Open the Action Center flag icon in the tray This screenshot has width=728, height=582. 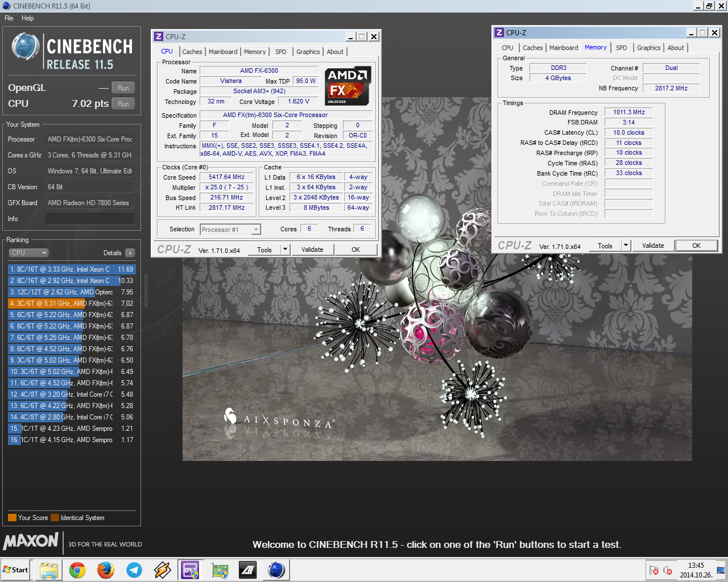(654, 571)
